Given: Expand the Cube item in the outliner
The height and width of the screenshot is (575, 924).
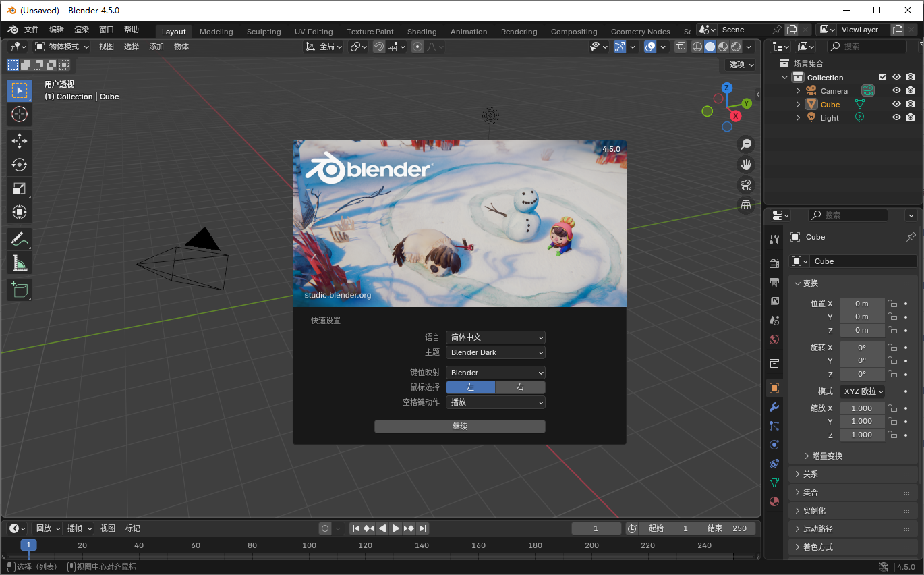Looking at the screenshot, I should 799,105.
